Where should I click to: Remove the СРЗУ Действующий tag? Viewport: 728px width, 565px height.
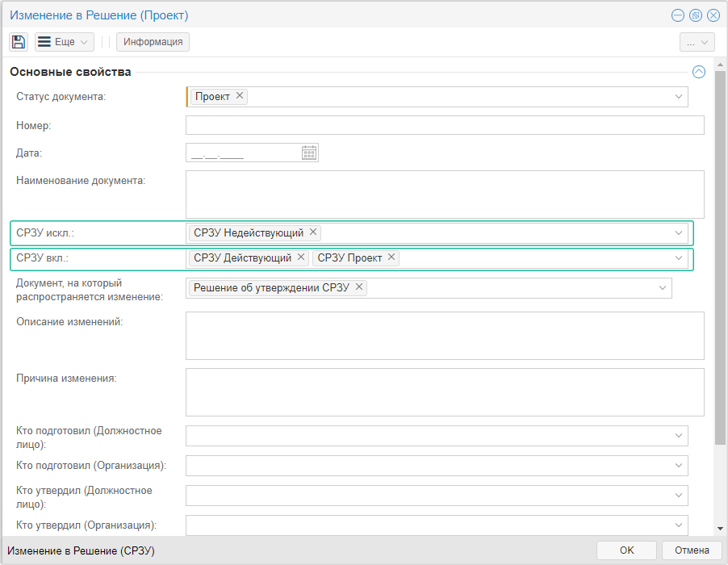pyautogui.click(x=301, y=257)
